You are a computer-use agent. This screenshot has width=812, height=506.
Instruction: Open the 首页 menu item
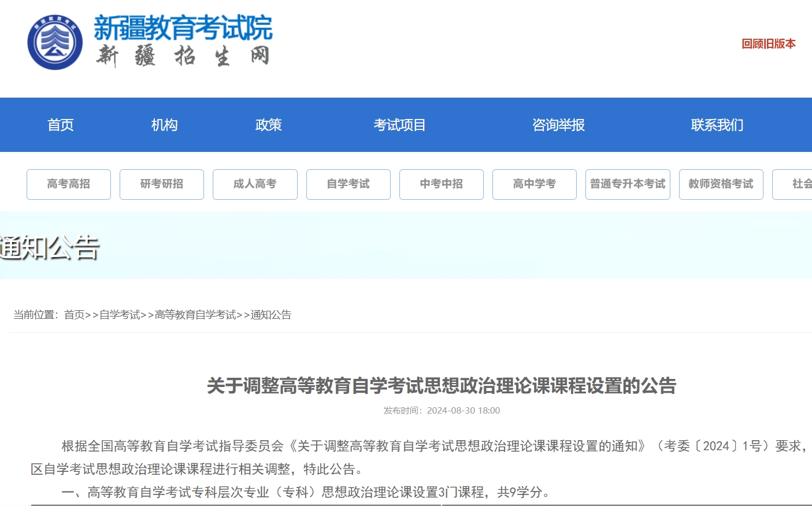click(x=61, y=125)
